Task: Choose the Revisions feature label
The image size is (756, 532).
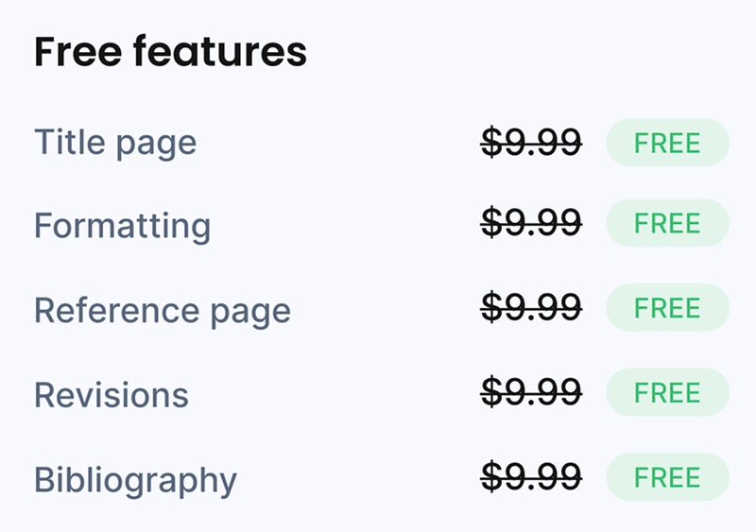Action: [x=112, y=394]
